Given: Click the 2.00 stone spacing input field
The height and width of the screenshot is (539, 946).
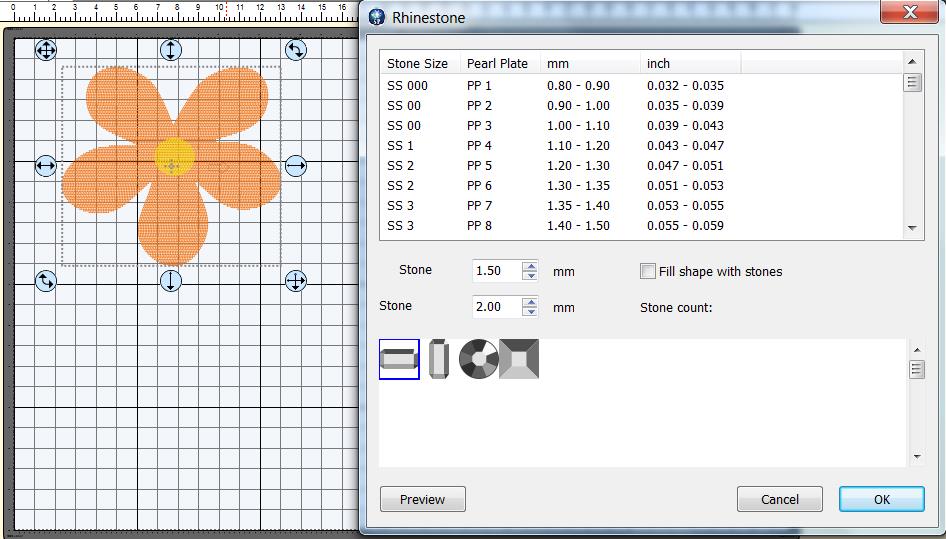Looking at the screenshot, I should pos(496,307).
